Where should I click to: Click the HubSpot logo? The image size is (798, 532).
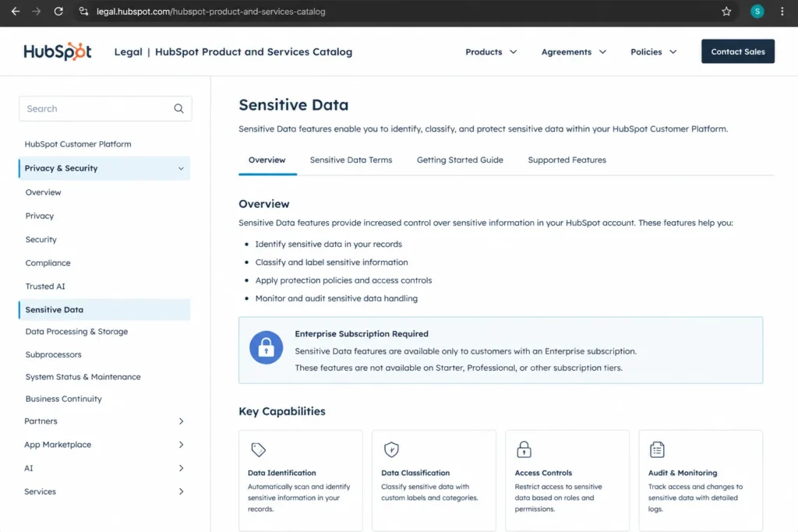point(58,51)
